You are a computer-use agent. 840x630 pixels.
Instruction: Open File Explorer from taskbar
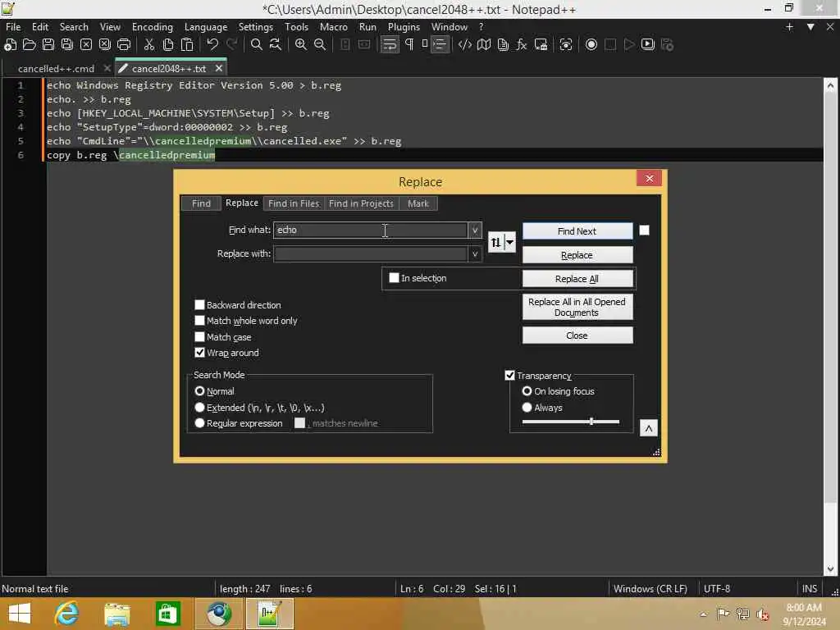(x=116, y=614)
